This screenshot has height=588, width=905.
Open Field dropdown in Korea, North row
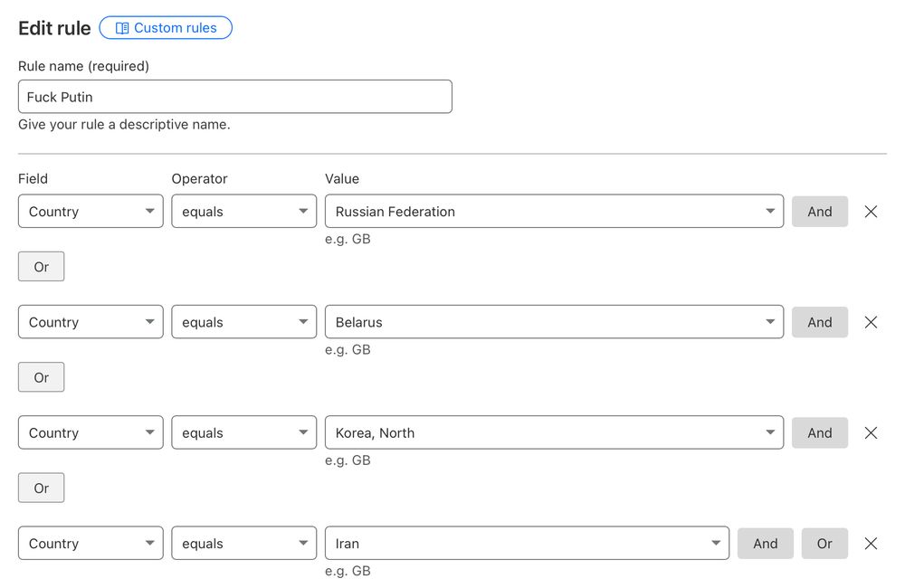point(90,432)
